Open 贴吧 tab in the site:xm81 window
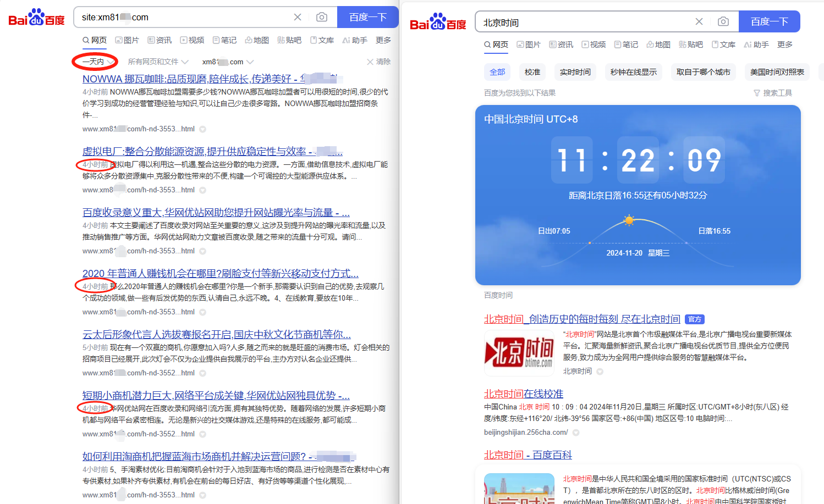The width and height of the screenshot is (824, 504). point(289,40)
